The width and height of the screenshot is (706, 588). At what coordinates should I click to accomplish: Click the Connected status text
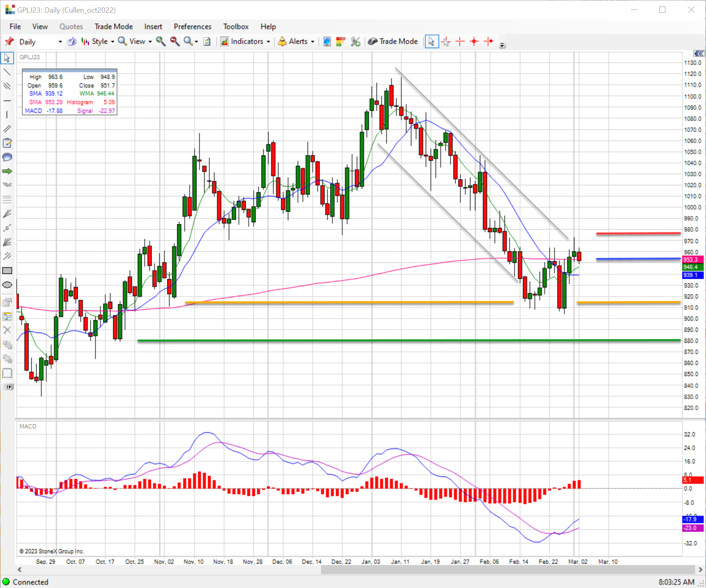point(30,582)
